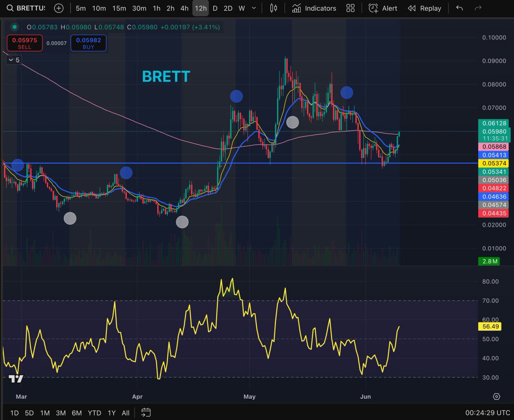The image size is (514, 420).
Task: Create a new Alert
Action: (x=383, y=8)
